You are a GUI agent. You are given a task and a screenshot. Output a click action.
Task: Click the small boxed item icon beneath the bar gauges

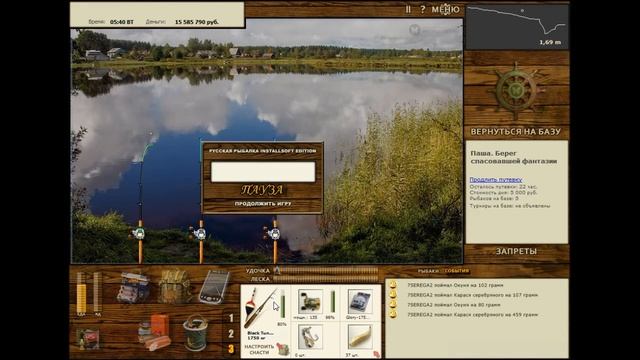88,338
